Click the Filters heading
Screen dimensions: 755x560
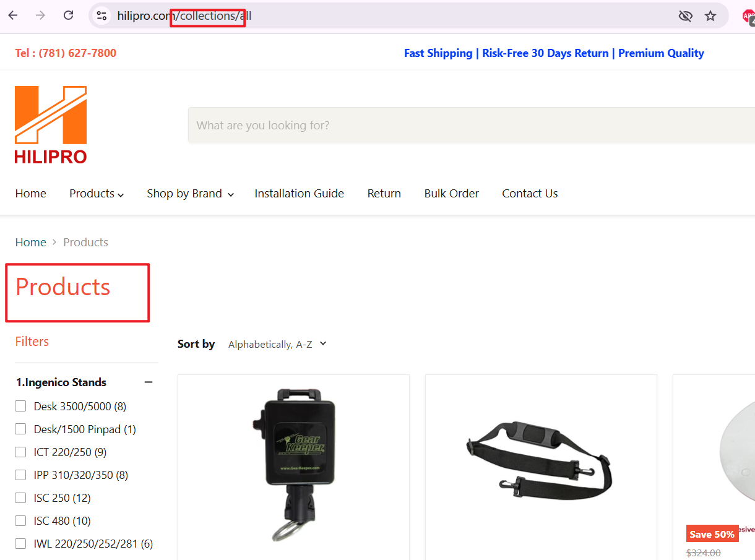point(32,342)
